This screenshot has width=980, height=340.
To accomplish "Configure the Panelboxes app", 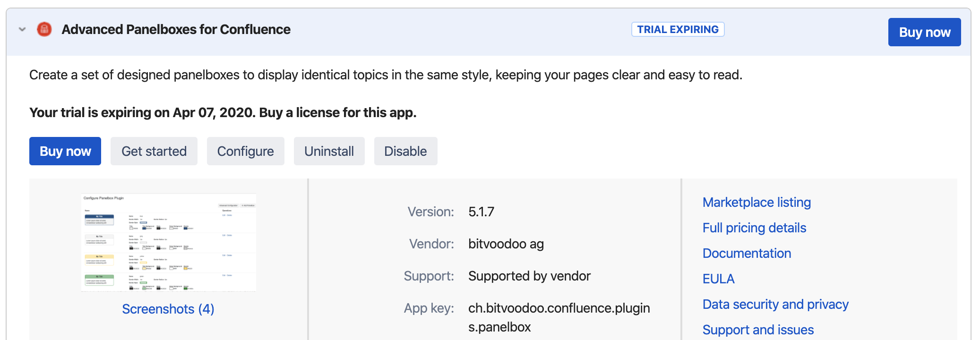I will pyautogui.click(x=245, y=151).
